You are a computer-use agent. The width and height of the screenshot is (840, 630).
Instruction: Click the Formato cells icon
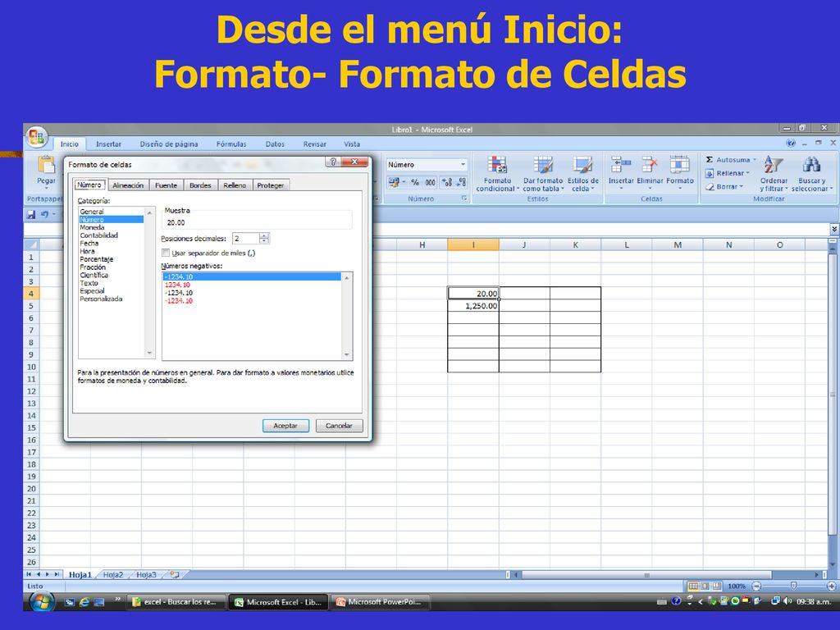pos(680,164)
